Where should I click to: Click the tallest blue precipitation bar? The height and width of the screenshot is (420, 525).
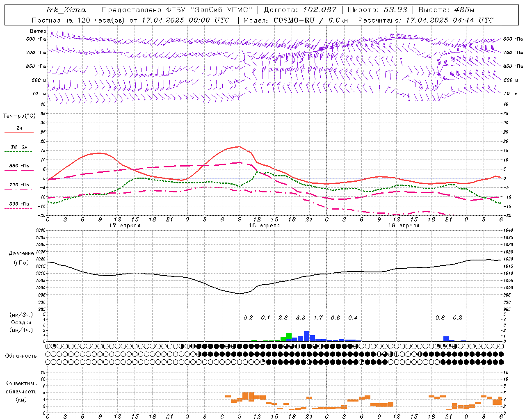306,336
